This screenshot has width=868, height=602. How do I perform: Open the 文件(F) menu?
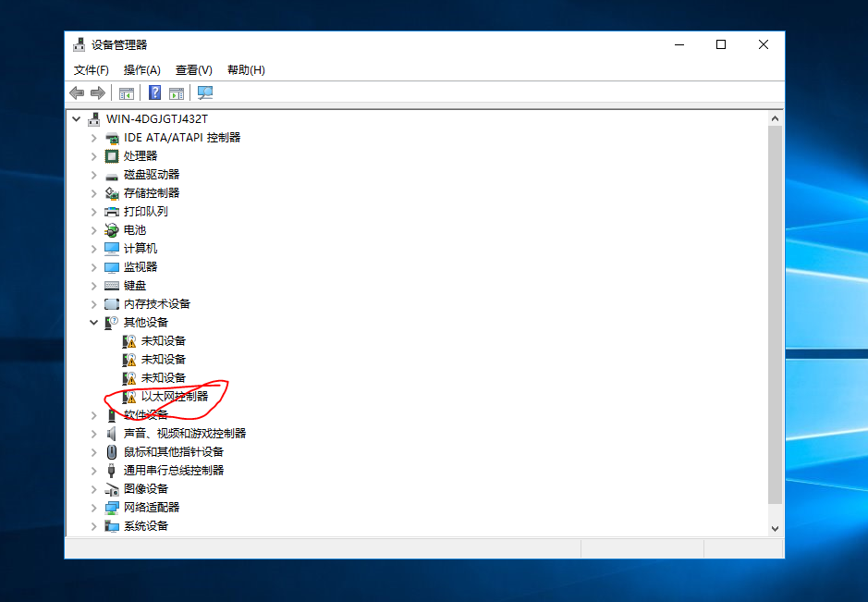pyautogui.click(x=92, y=70)
